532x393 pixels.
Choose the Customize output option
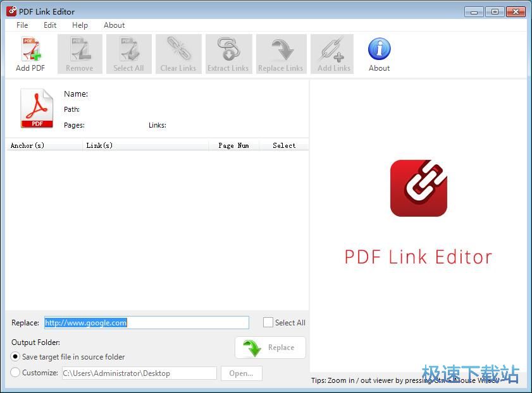click(x=15, y=373)
